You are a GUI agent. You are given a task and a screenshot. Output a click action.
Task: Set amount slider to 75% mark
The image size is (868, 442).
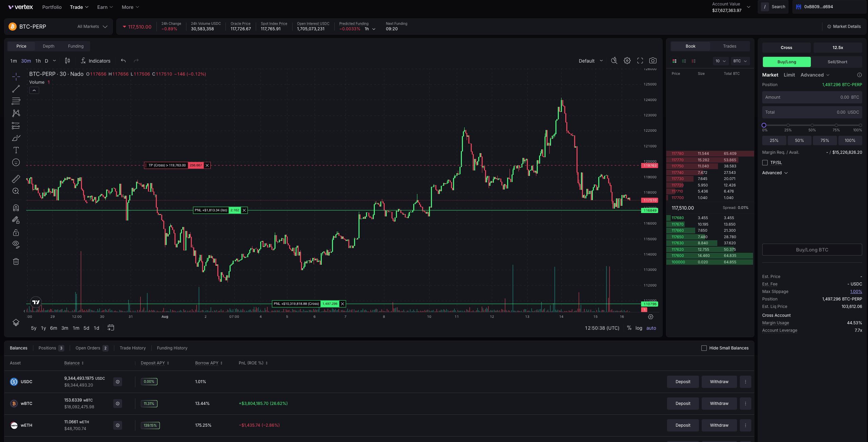pos(836,125)
